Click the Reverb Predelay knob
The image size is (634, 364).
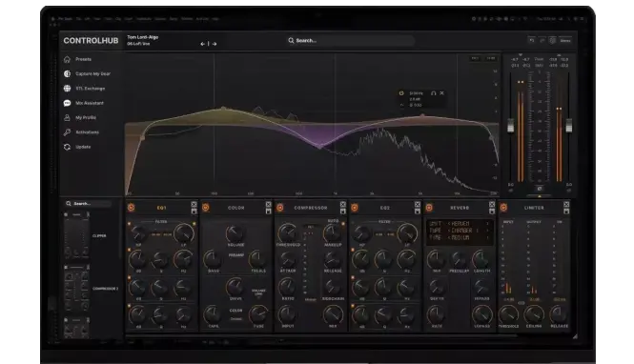tap(459, 259)
